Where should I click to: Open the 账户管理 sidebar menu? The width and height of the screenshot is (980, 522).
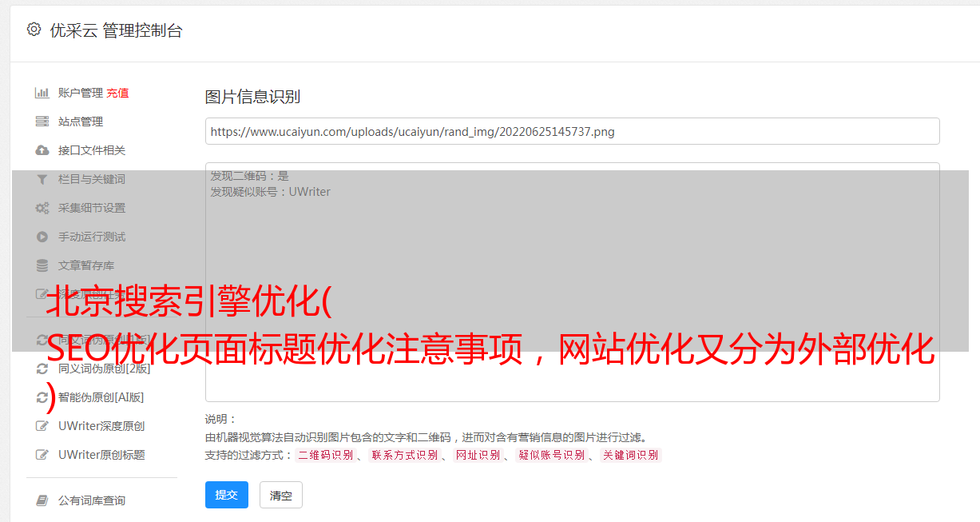click(81, 93)
